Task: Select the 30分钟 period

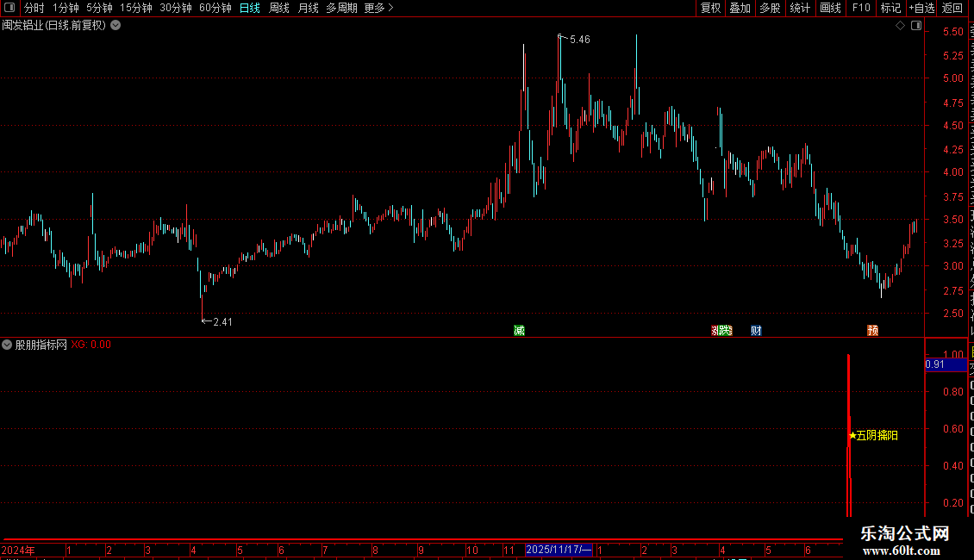Action: tap(175, 8)
